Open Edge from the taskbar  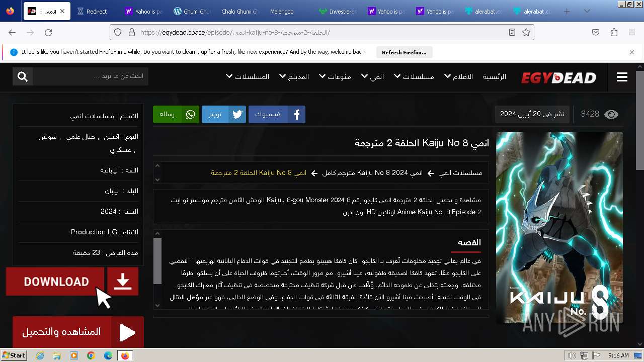[108, 355]
